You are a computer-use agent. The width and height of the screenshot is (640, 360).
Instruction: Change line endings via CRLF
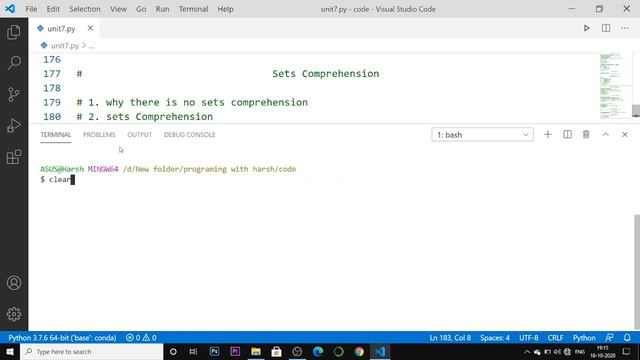pyautogui.click(x=556, y=338)
